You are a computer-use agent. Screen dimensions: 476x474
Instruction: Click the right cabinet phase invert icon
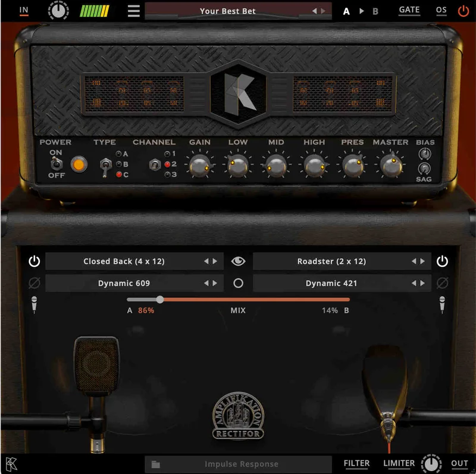(x=442, y=283)
